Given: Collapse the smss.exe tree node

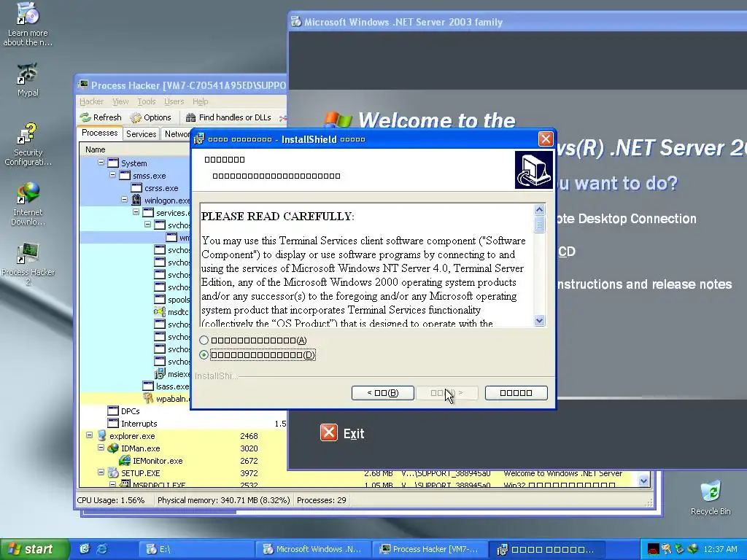Looking at the screenshot, I should pyautogui.click(x=112, y=175).
